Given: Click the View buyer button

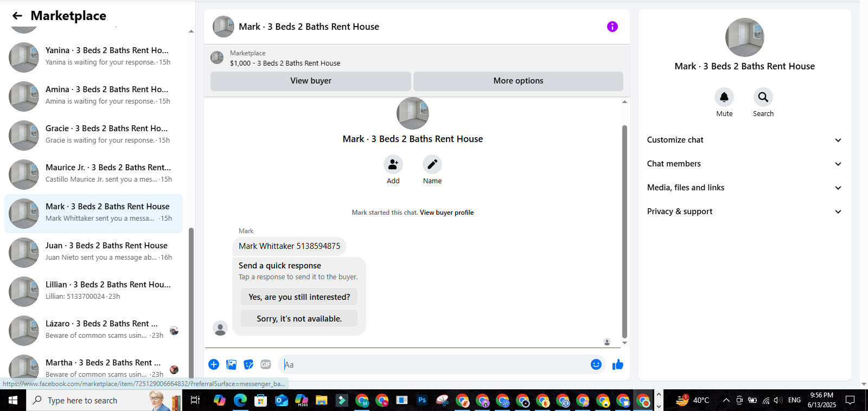Looking at the screenshot, I should [311, 81].
